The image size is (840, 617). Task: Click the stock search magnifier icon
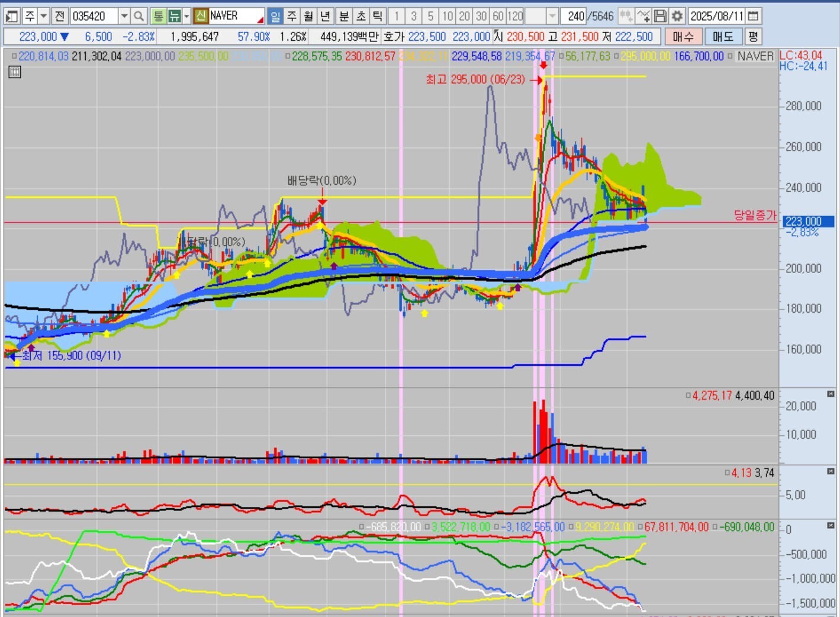[139, 16]
